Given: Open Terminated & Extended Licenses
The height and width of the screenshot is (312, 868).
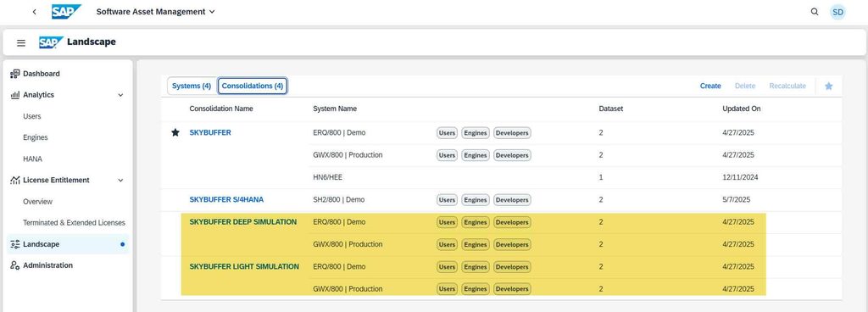Looking at the screenshot, I should 75,223.
